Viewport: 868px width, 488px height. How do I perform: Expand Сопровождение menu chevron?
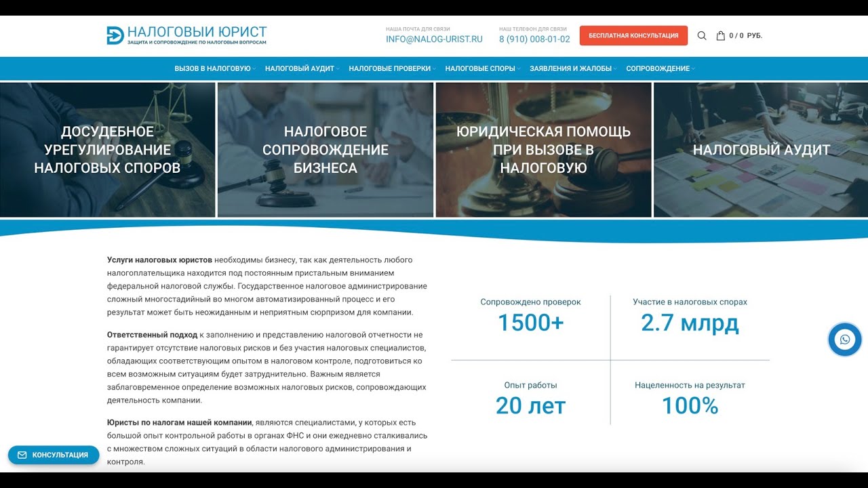click(x=693, y=68)
